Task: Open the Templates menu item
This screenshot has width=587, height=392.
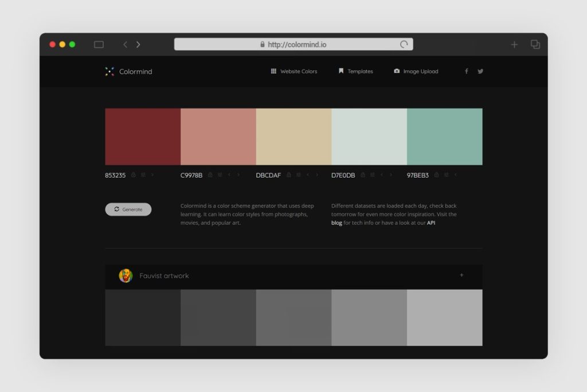Action: 360,71
